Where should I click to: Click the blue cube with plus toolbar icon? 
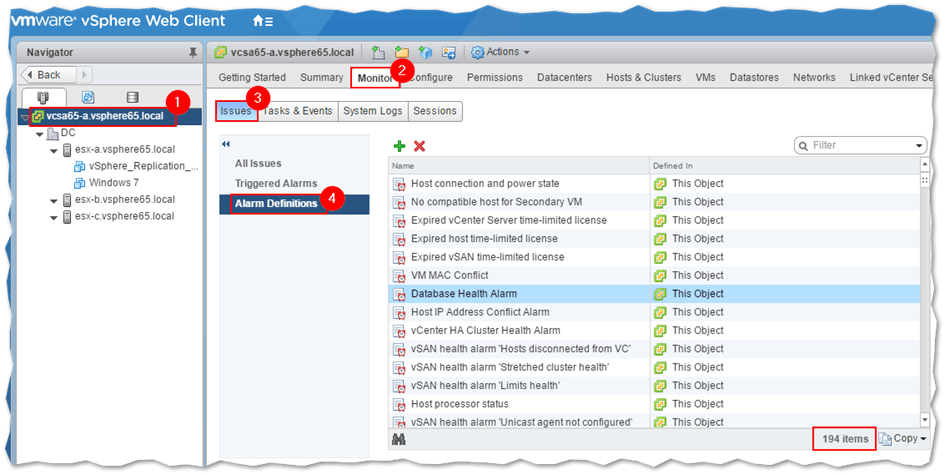[425, 52]
